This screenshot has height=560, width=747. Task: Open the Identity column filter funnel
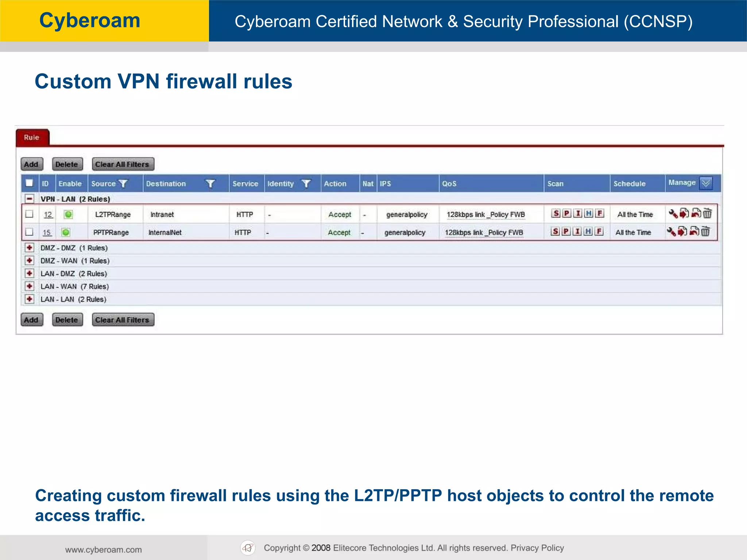coord(306,183)
